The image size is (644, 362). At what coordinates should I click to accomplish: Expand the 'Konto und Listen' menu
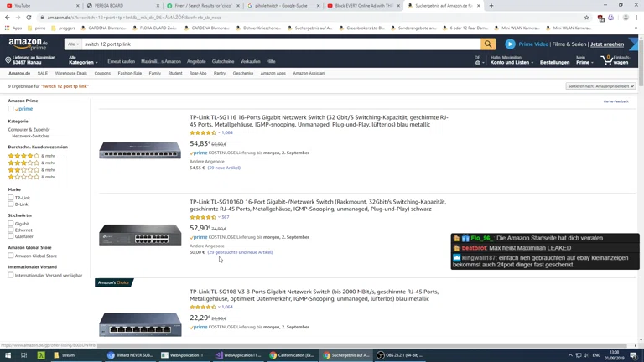tap(511, 62)
